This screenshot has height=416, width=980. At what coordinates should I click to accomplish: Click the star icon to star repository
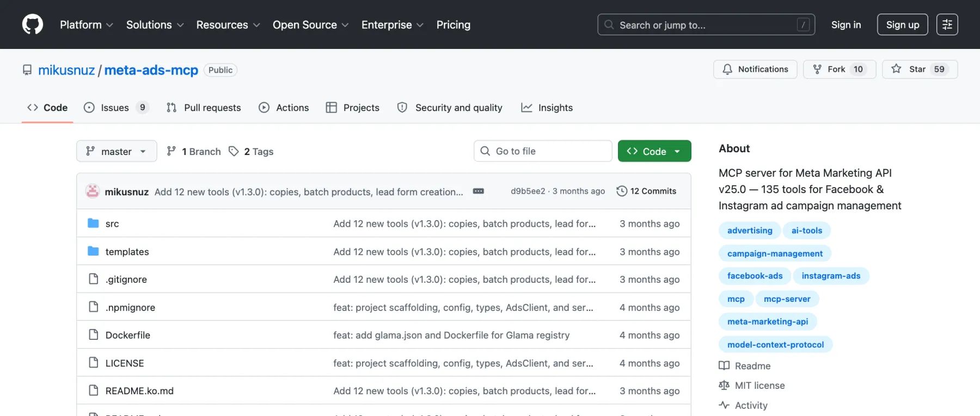coord(896,69)
